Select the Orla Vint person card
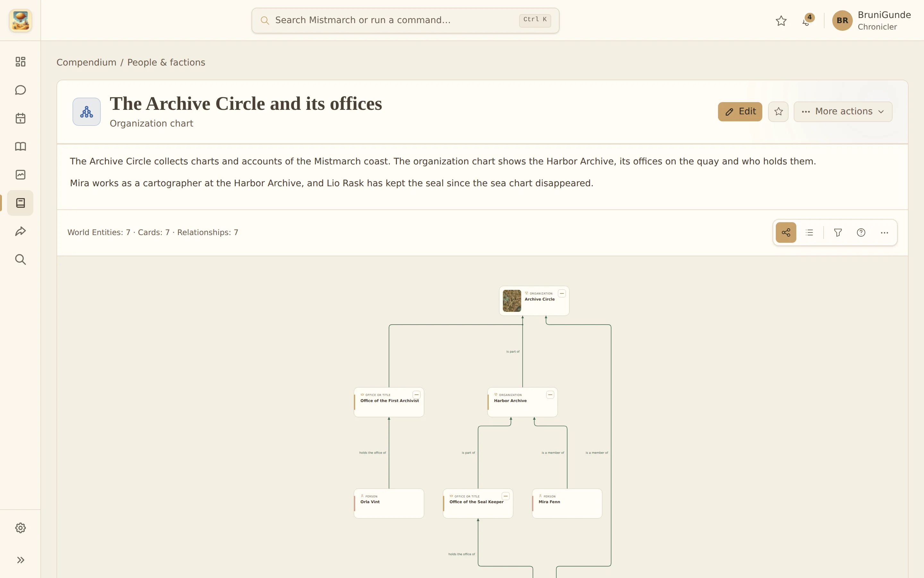This screenshot has height=578, width=924. [x=389, y=504]
